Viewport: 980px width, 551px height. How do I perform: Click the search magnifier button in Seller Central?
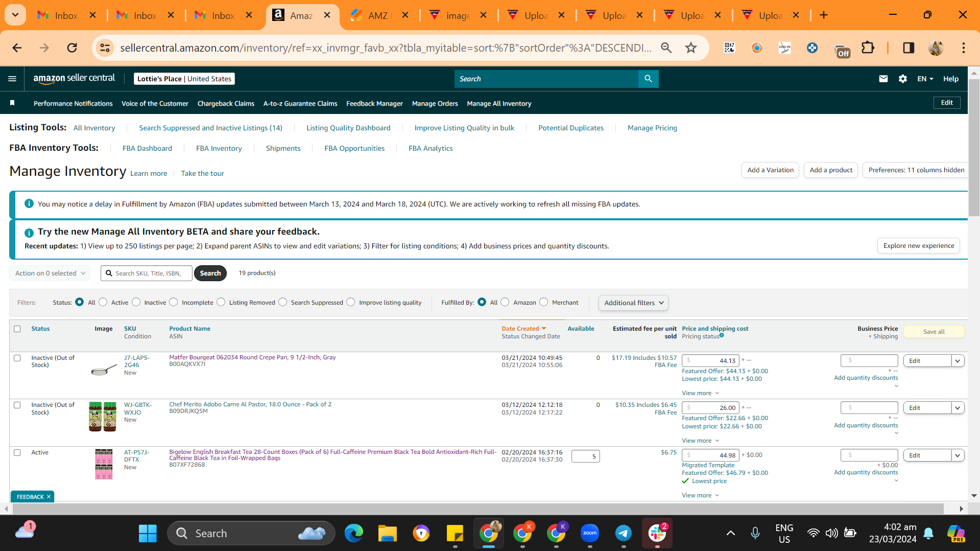click(x=648, y=79)
